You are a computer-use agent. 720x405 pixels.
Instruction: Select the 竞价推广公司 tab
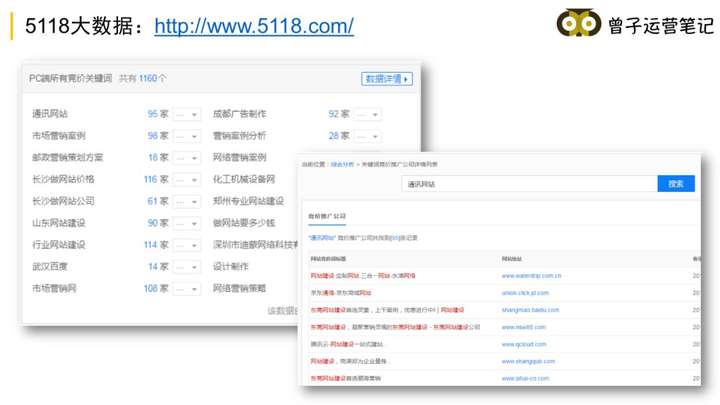[327, 216]
